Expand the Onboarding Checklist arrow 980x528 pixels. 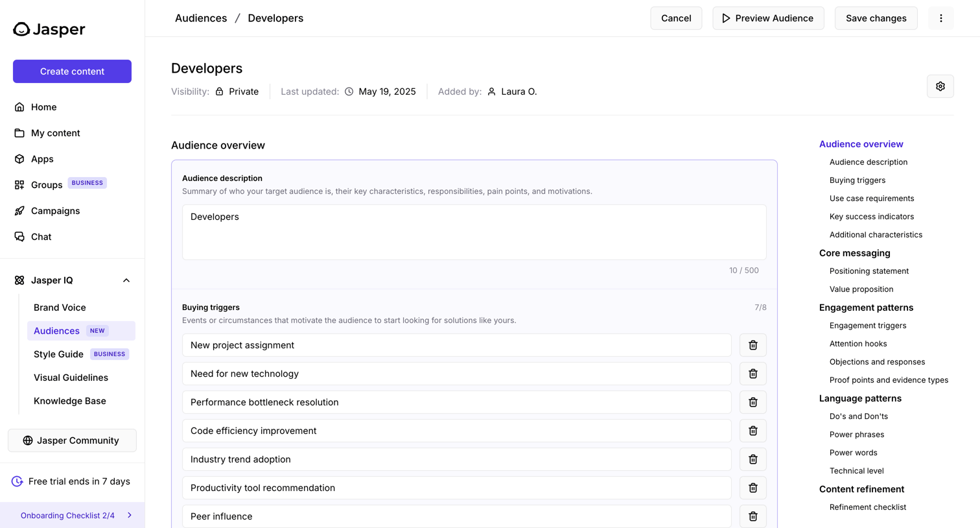tap(130, 516)
